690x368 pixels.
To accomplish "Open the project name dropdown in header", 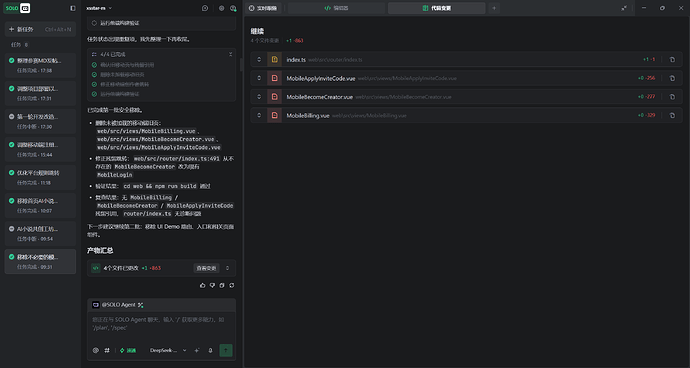I will coord(99,8).
